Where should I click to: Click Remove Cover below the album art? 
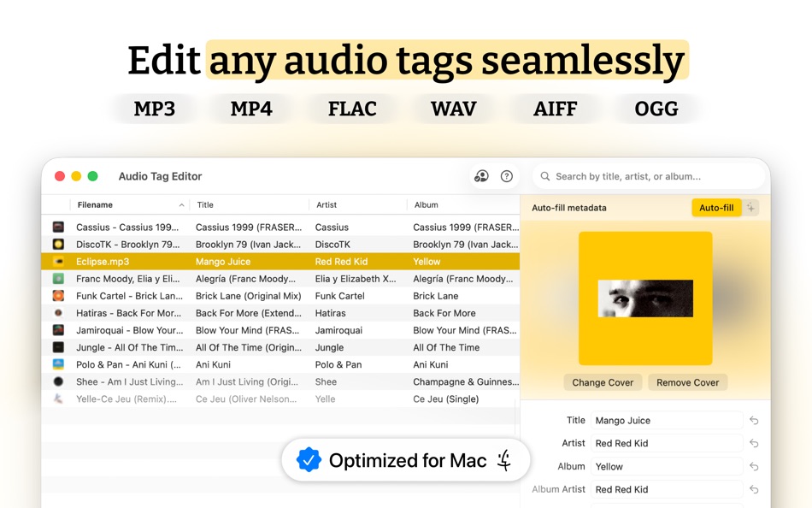tap(687, 382)
